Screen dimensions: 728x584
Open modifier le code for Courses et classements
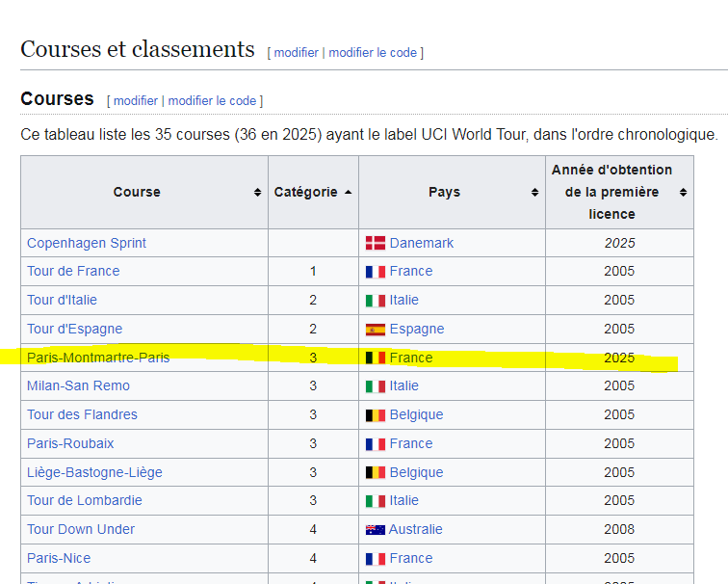point(373,52)
